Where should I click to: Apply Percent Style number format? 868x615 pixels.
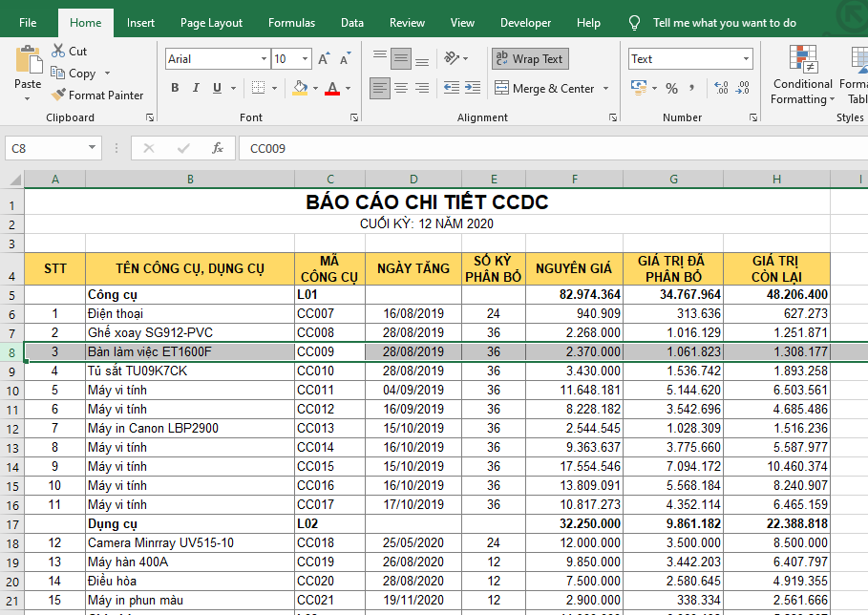point(672,89)
